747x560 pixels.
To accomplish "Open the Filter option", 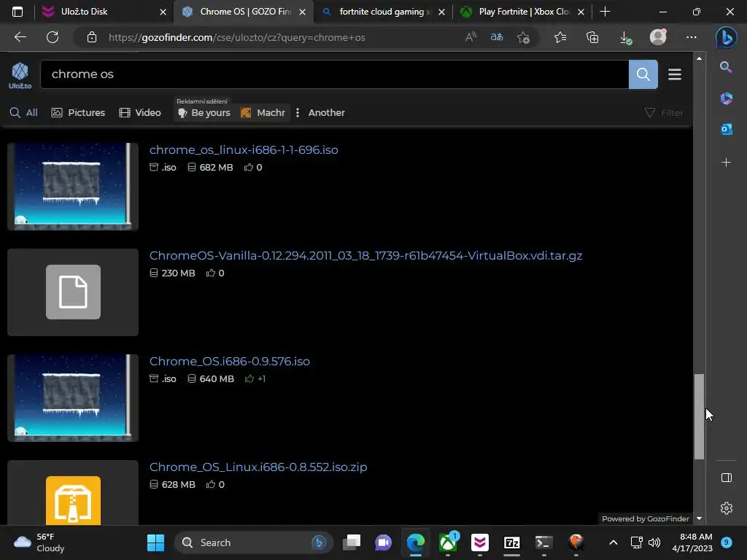I will click(664, 113).
